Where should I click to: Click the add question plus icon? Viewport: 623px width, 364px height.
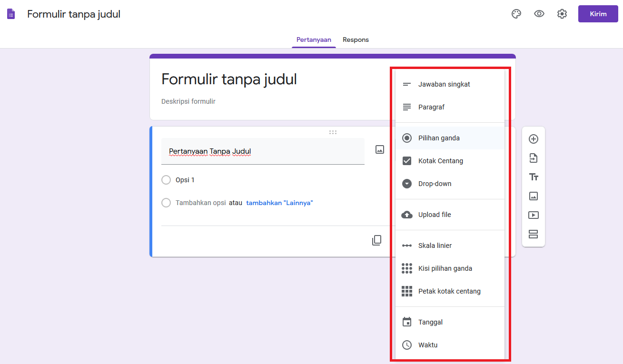click(534, 139)
